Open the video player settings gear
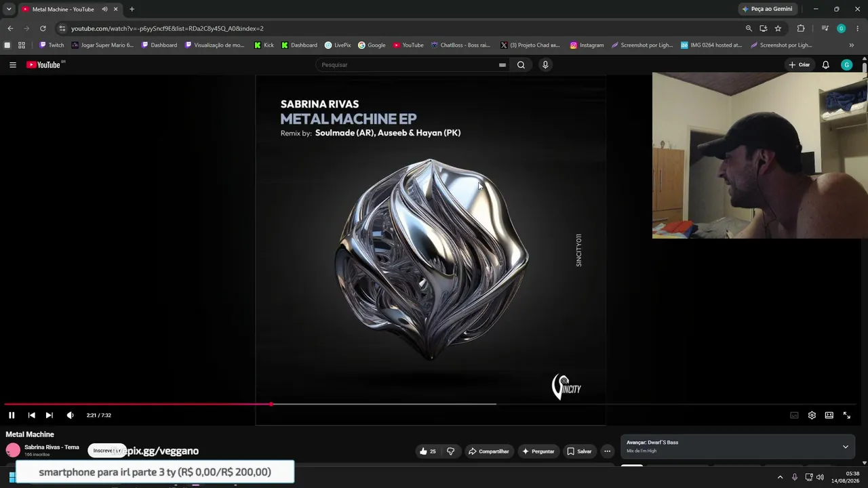Screen dimensions: 868x488 pos(812,415)
